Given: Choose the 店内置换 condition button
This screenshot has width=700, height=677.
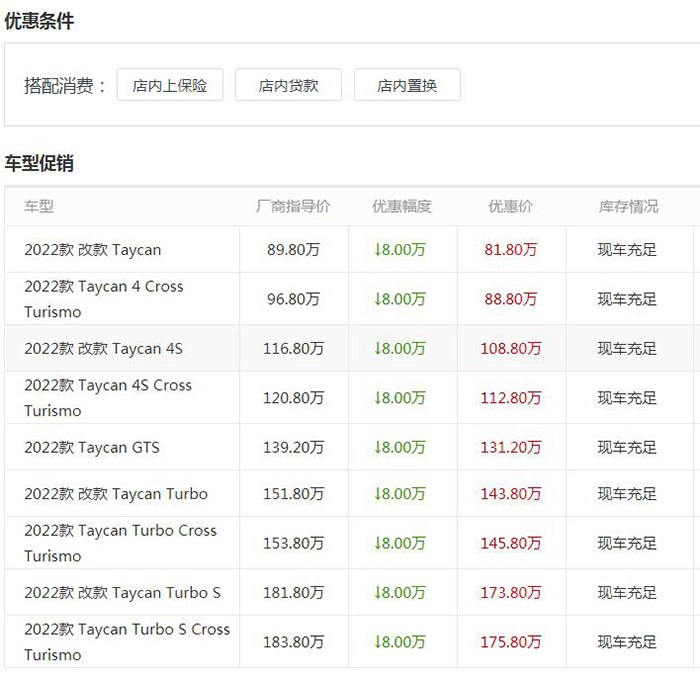Looking at the screenshot, I should [x=407, y=85].
